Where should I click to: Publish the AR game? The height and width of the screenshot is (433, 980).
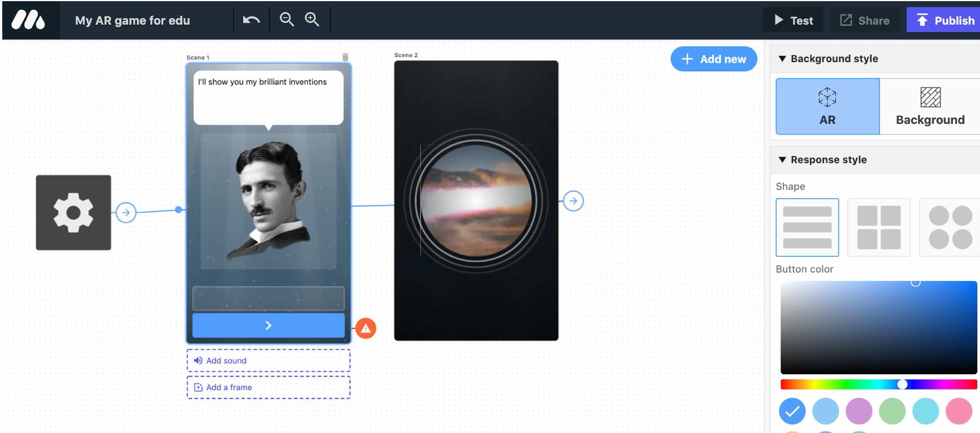[x=944, y=20]
